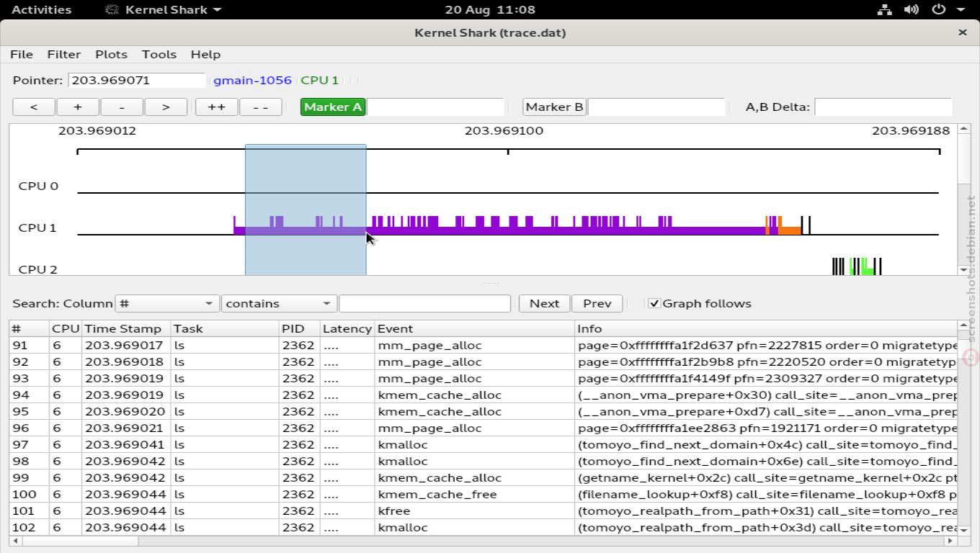Open the Search Column '#' dropdown
Screen dimensions: 980x553
[167, 303]
